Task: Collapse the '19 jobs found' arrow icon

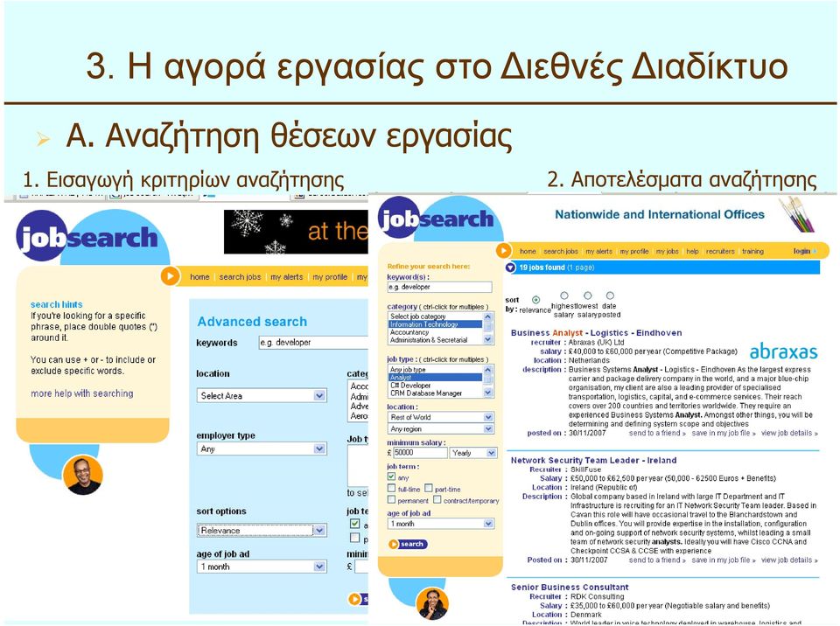Action: click(510, 268)
